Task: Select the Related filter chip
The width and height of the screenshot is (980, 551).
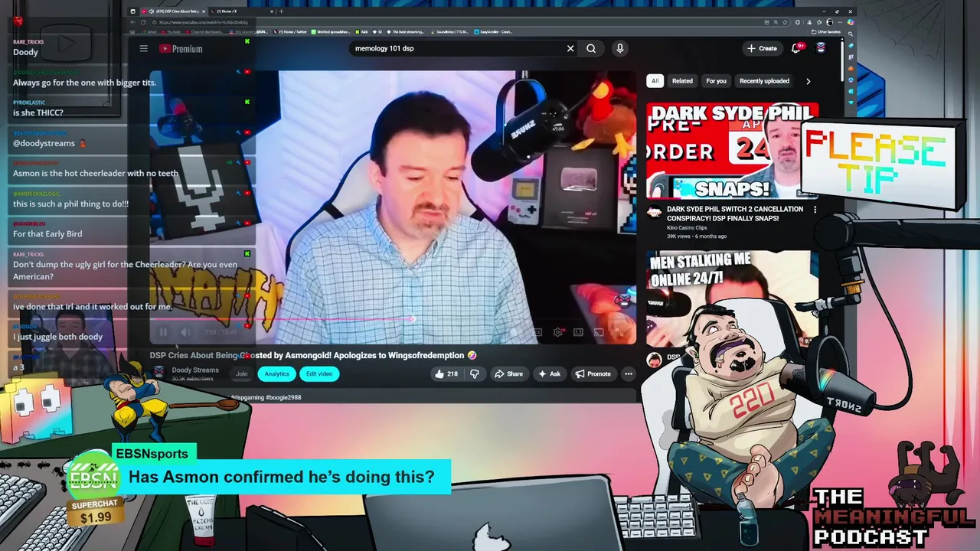Action: [x=682, y=81]
